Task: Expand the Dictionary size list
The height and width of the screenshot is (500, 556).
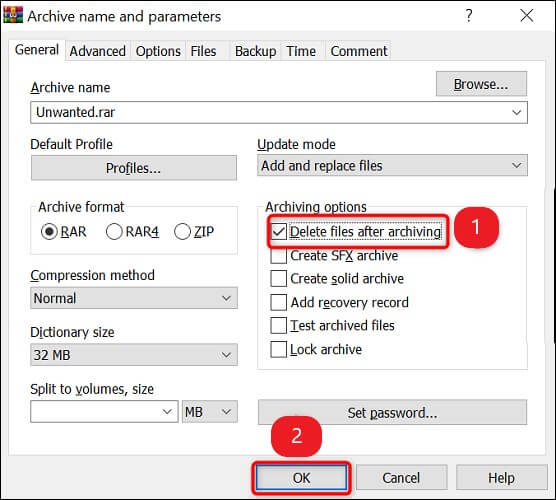Action: 134,355
